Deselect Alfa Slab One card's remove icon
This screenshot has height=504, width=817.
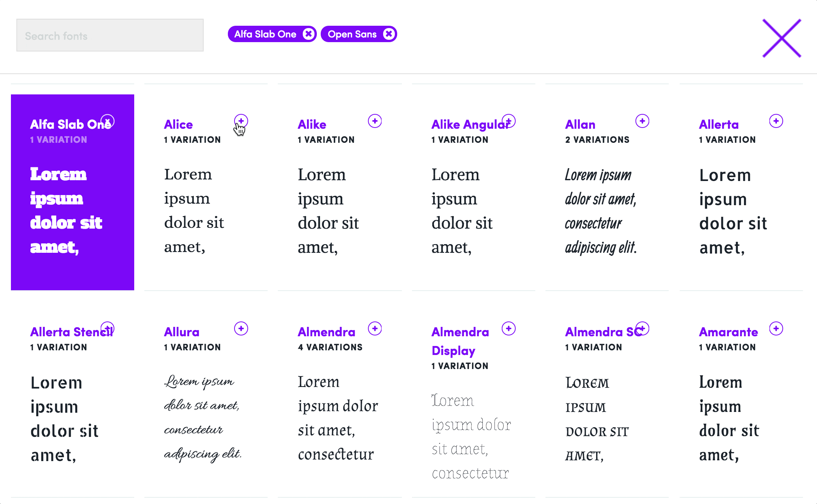[x=108, y=121]
